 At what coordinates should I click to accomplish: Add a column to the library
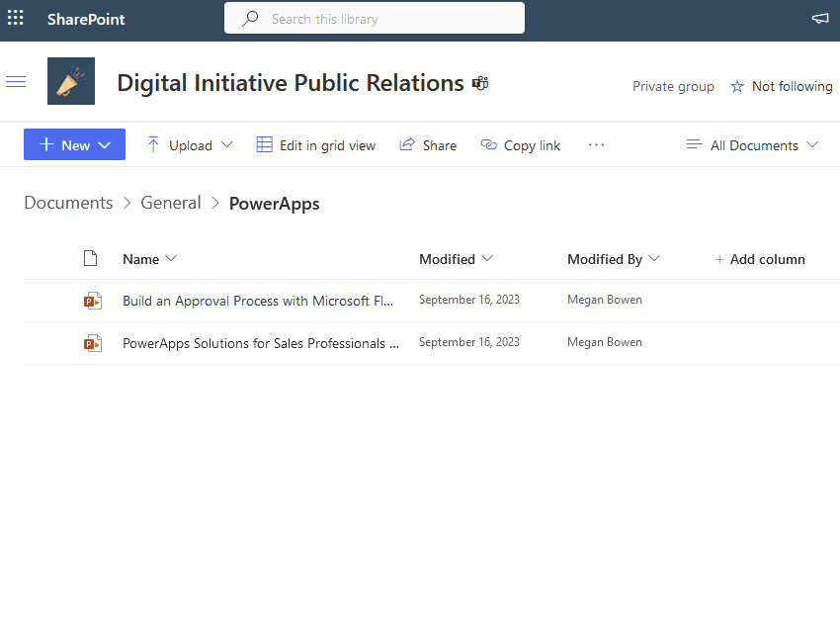point(759,259)
